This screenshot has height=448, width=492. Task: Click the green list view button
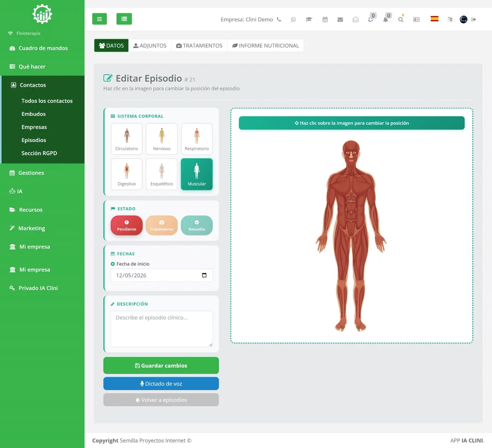coord(124,19)
